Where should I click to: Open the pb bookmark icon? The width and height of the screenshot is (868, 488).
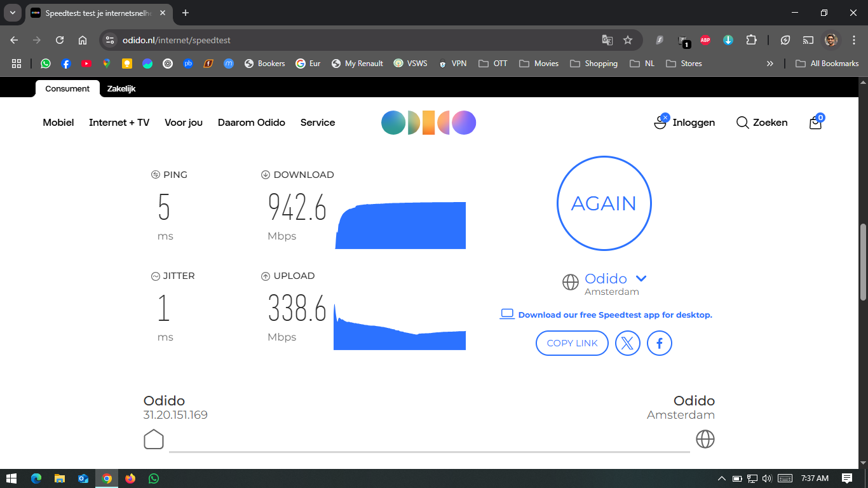188,64
